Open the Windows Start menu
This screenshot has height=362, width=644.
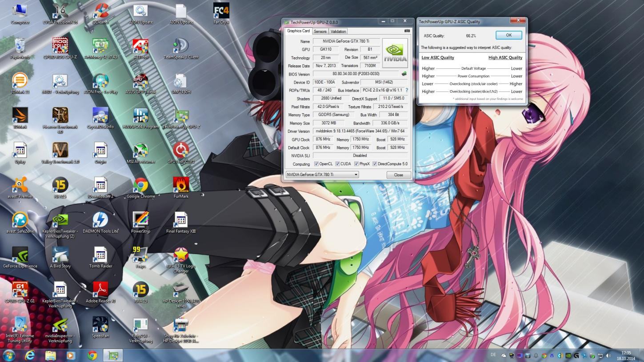coord(9,355)
